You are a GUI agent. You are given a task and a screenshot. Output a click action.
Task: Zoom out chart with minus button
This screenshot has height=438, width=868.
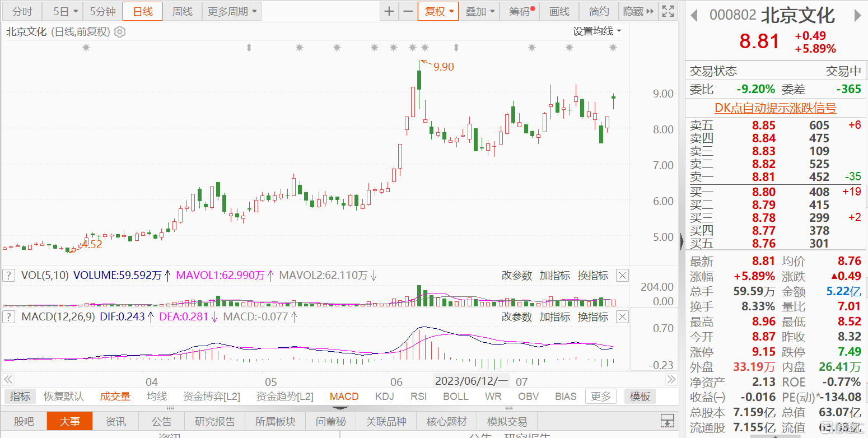[x=408, y=11]
